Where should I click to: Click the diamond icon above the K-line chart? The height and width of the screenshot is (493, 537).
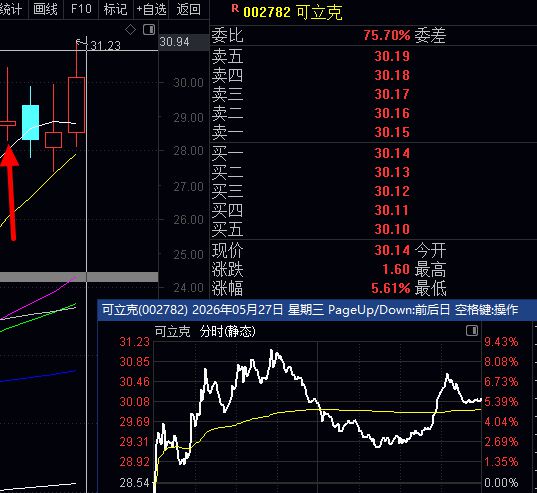pyautogui.click(x=130, y=30)
